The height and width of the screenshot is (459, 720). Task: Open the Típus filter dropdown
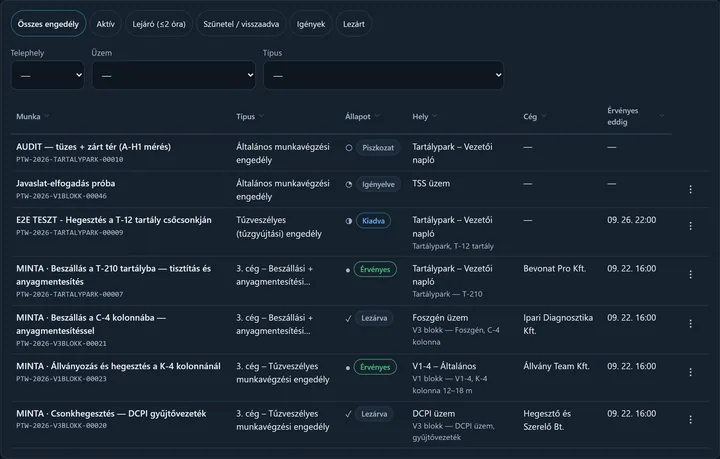pos(383,75)
